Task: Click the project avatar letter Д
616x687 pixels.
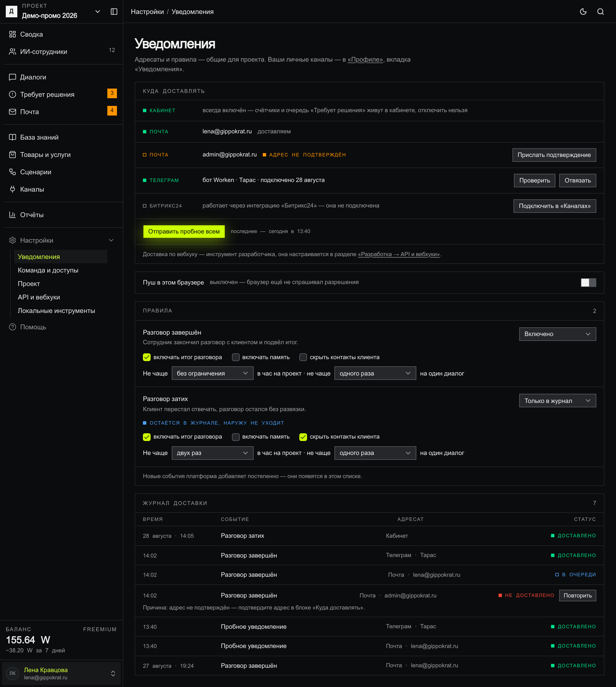Action: 12,12
